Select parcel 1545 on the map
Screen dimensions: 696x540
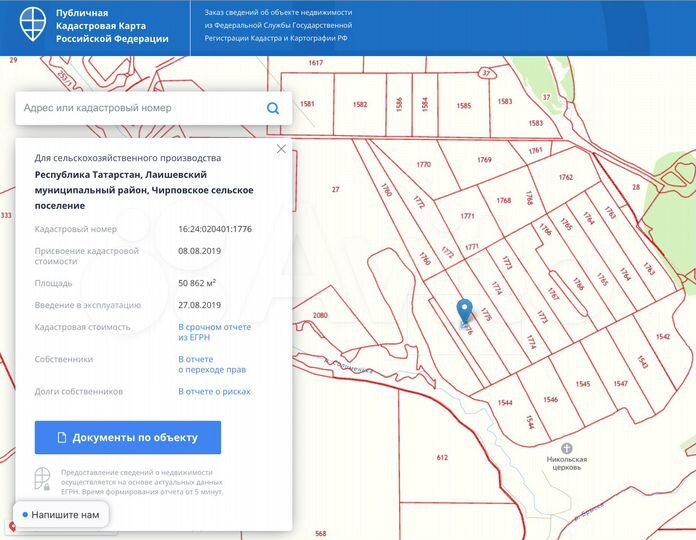[583, 384]
